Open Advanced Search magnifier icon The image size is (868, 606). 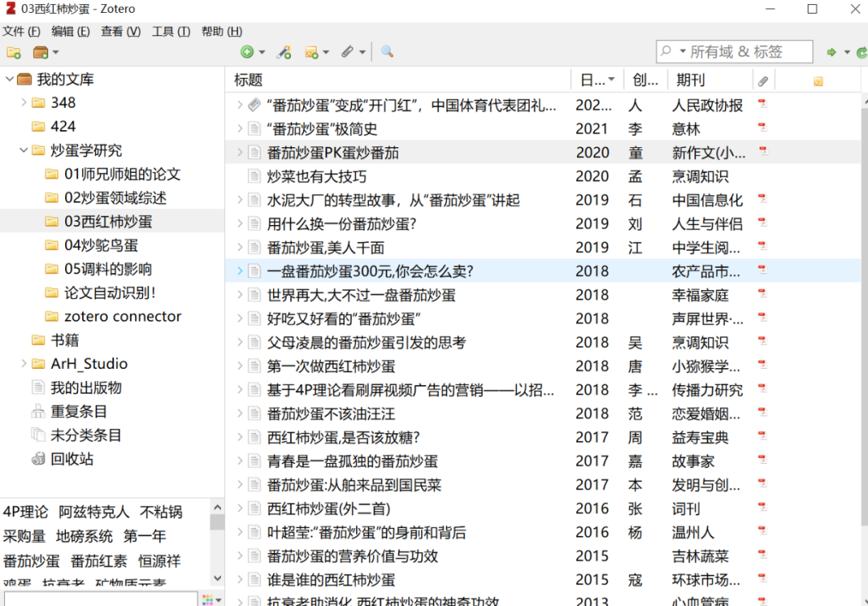[x=387, y=52]
